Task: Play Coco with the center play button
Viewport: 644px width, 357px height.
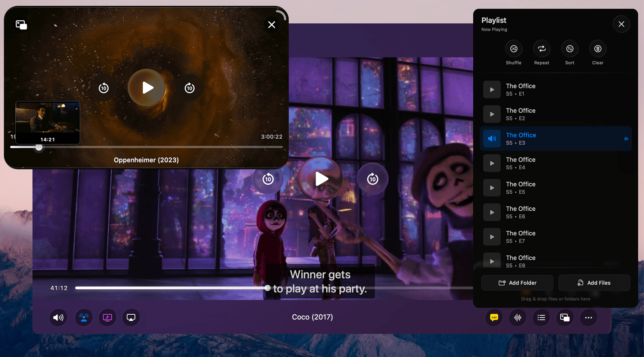Action: tap(321, 178)
